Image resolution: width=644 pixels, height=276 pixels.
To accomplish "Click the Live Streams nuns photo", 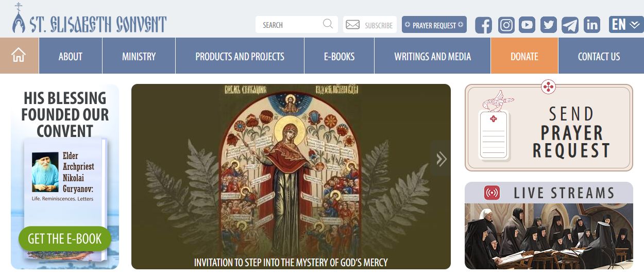I will (x=549, y=236).
